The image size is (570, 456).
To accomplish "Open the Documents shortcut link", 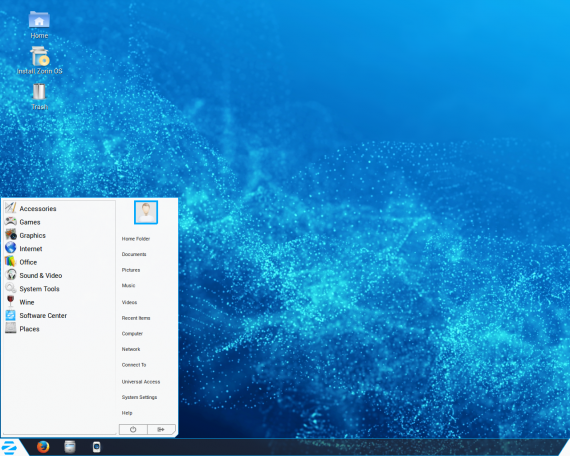I will (134, 254).
